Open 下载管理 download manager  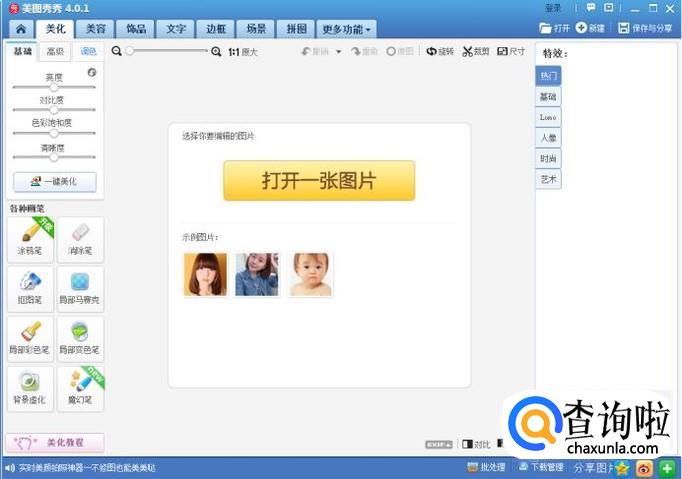click(541, 467)
